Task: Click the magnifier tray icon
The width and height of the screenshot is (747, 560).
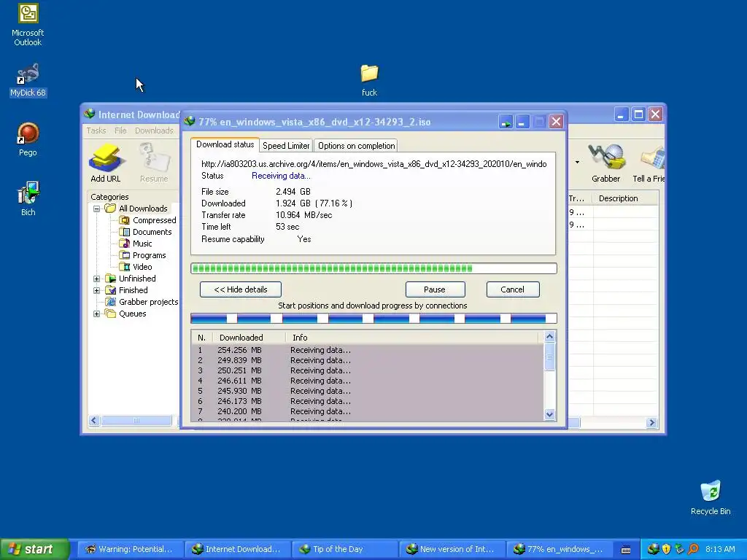Action: coord(693,549)
